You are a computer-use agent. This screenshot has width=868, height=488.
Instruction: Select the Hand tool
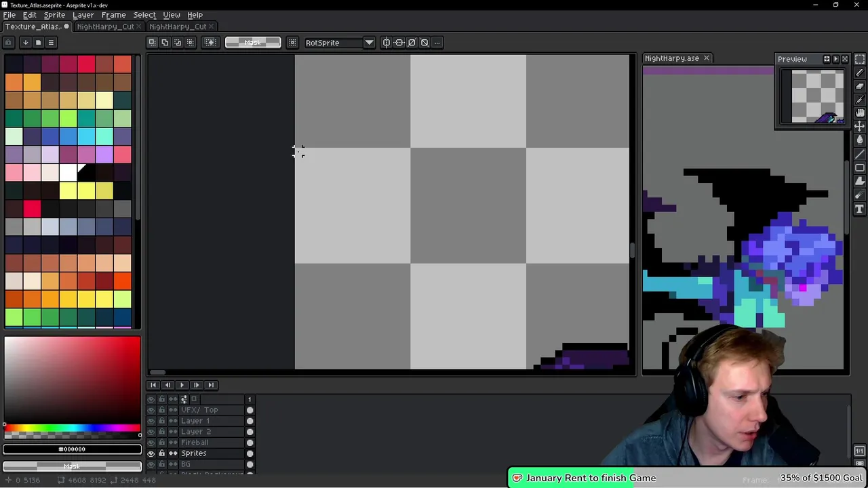point(860,113)
